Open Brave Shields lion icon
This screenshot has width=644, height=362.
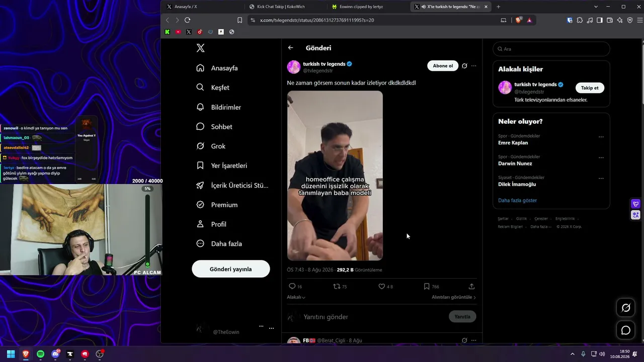[x=518, y=20]
